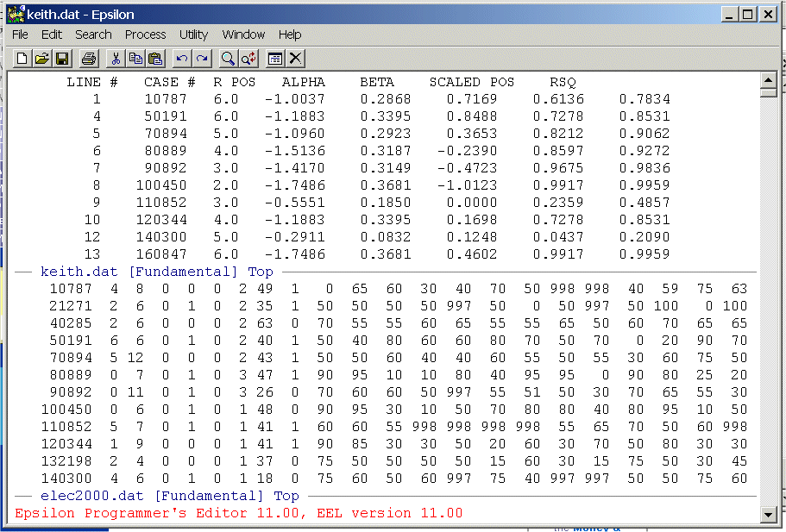The height and width of the screenshot is (532, 786).
Task: Save the file via floppy disk icon
Action: pyautogui.click(x=62, y=59)
